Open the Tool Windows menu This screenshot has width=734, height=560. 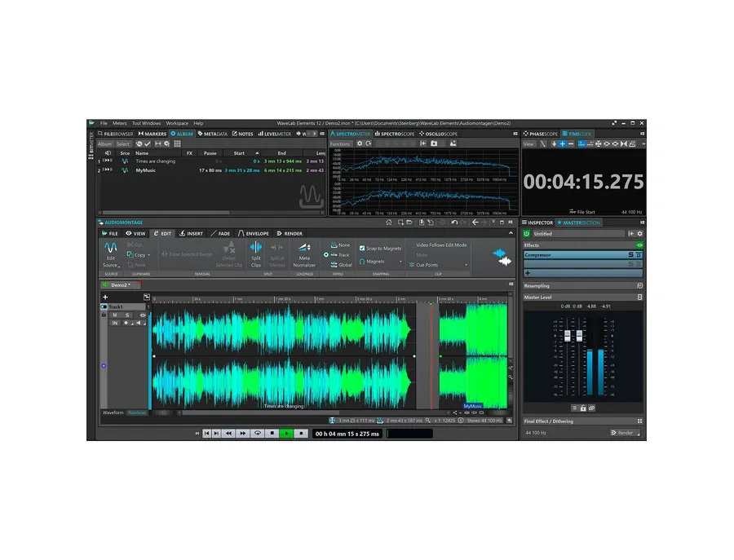click(x=146, y=124)
